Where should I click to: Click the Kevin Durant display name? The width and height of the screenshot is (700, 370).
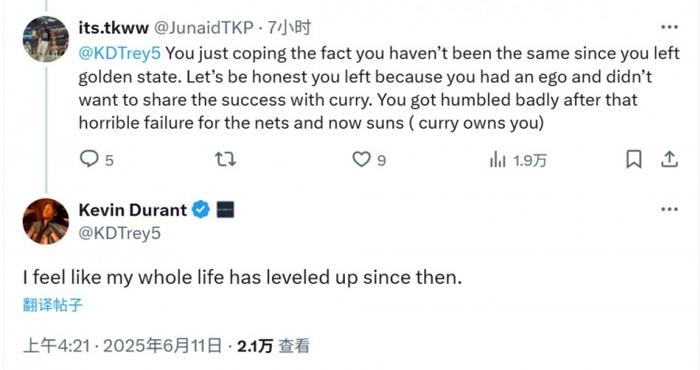click(133, 210)
